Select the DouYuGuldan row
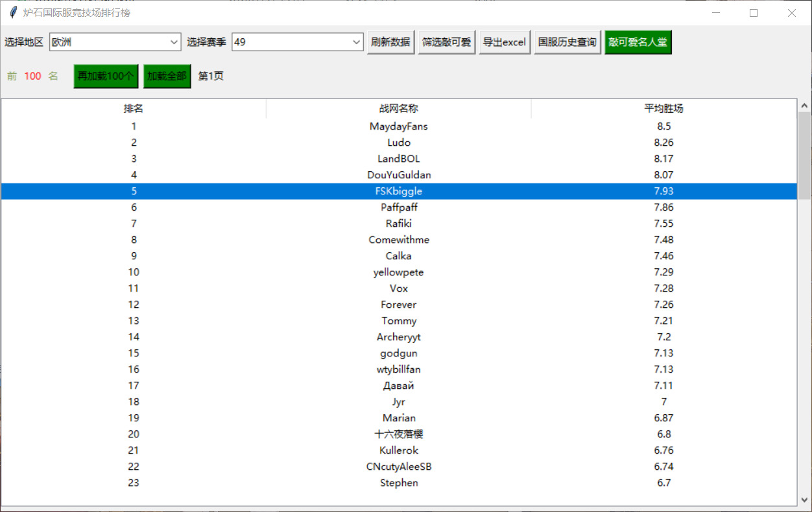The width and height of the screenshot is (812, 512). [x=399, y=175]
